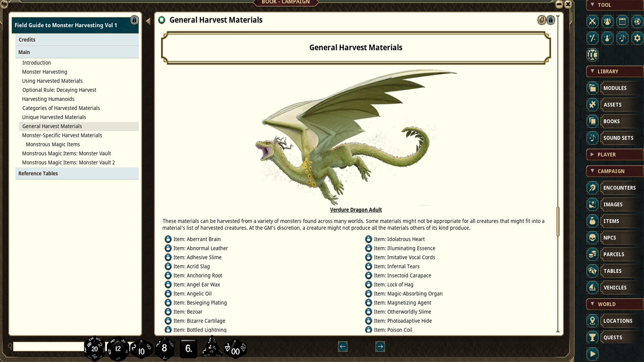Toggle the share icon beside the page lock
Screen dimensions: 644x362
[541, 20]
